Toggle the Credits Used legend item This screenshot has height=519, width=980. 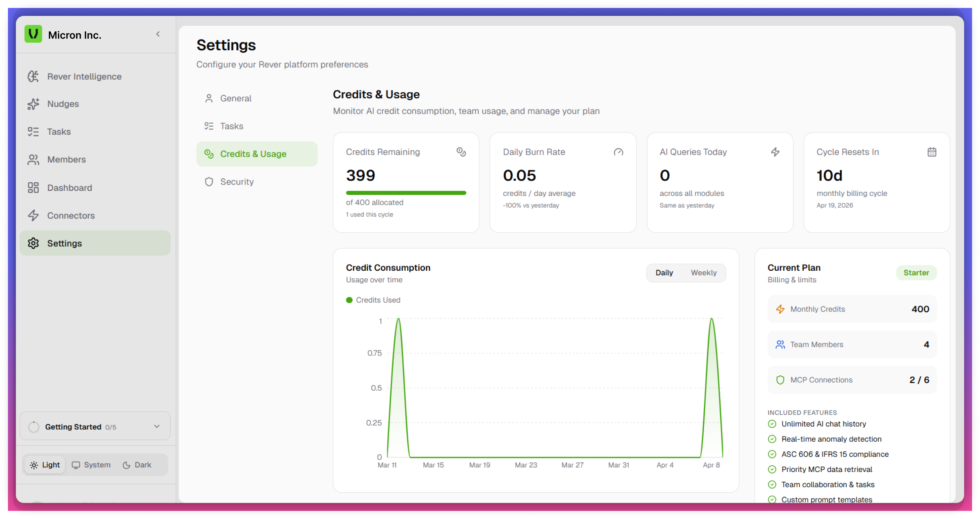click(373, 300)
